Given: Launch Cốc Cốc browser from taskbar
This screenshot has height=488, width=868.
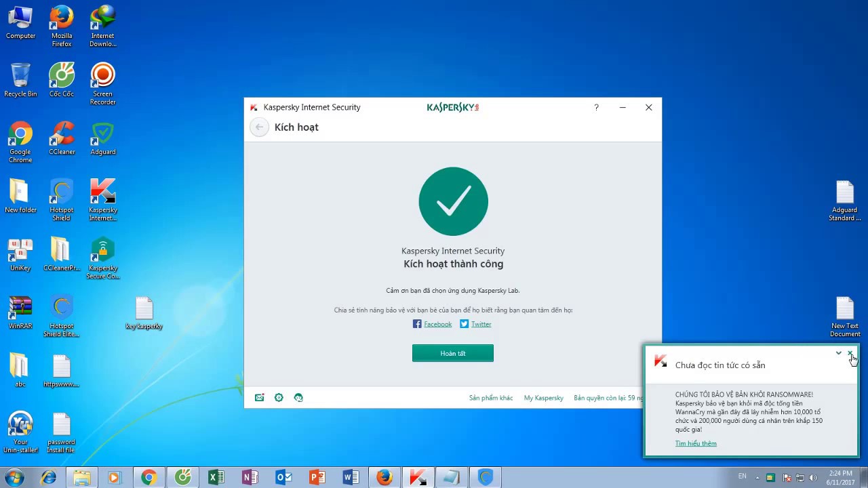Looking at the screenshot, I should click(x=183, y=478).
